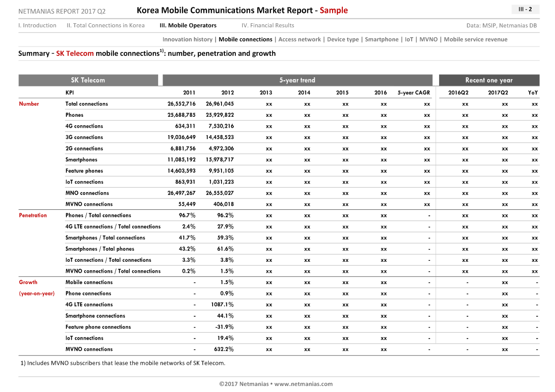Viewport: 555px width, 392px height.
Task: Select the III. Mobile Operators section
Action: pos(188,25)
